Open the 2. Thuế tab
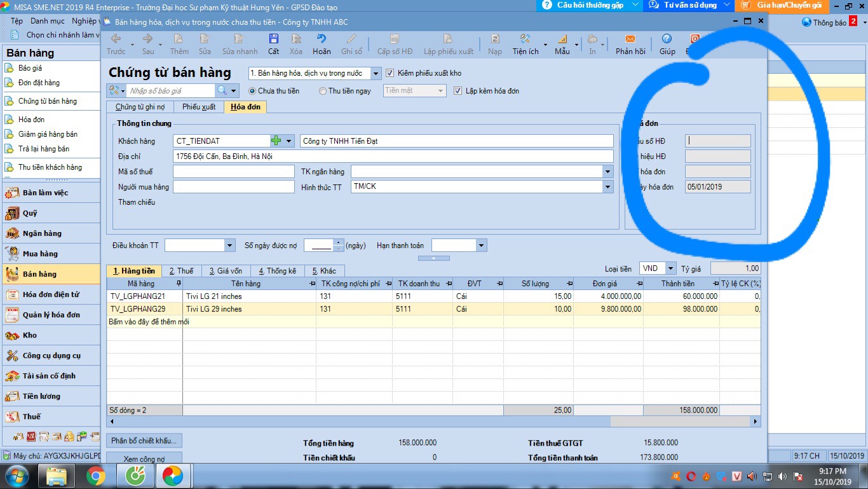 click(x=181, y=271)
